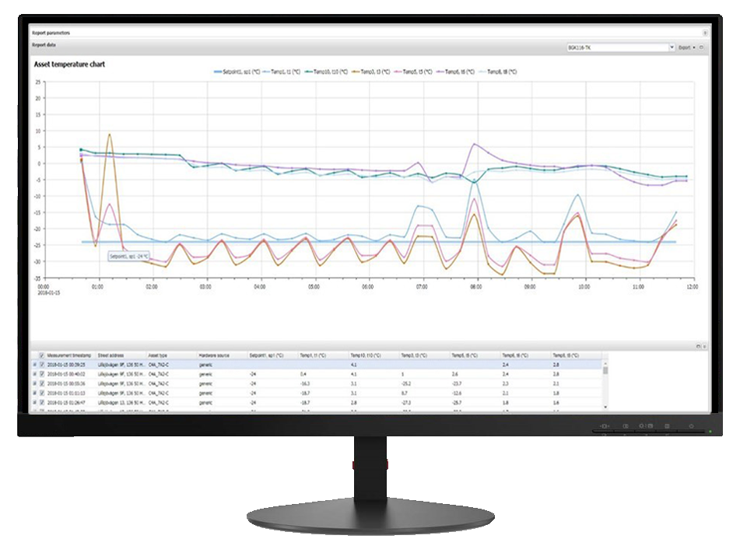Uncheck the row checkbox for 00:40:02 measurement

42,374
